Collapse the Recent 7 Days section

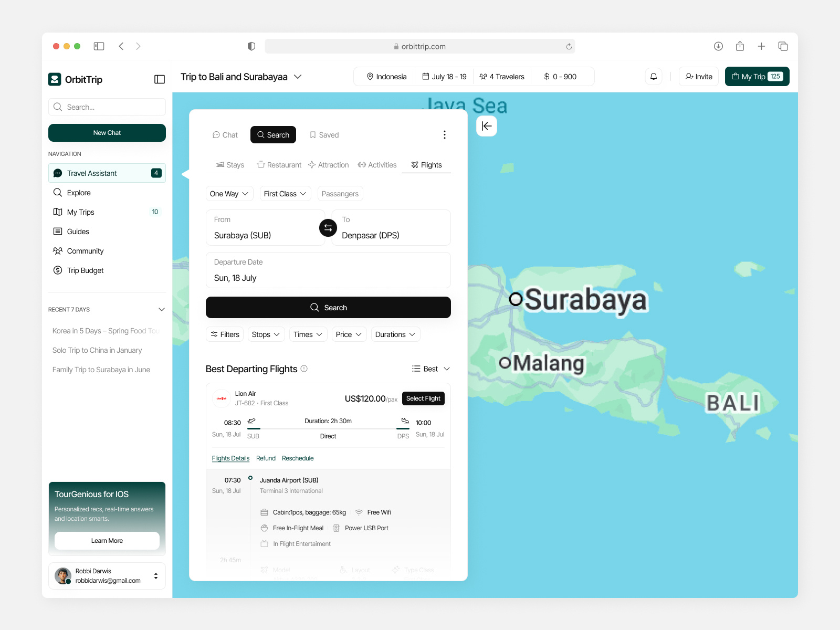162,309
